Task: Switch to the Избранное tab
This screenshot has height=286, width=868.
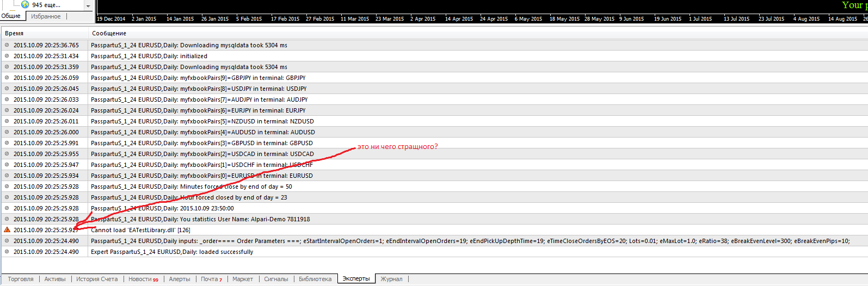Action: tap(46, 16)
